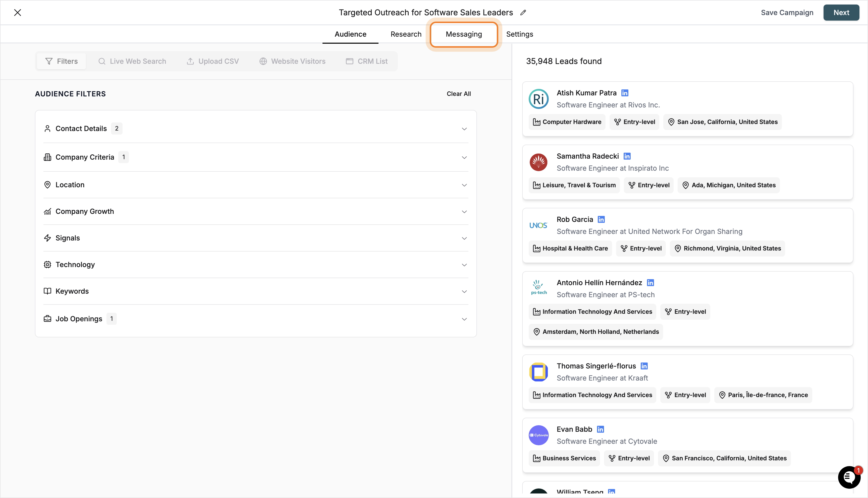Click the Live Web Search icon
Screen dimensions: 868x498
pos(102,61)
